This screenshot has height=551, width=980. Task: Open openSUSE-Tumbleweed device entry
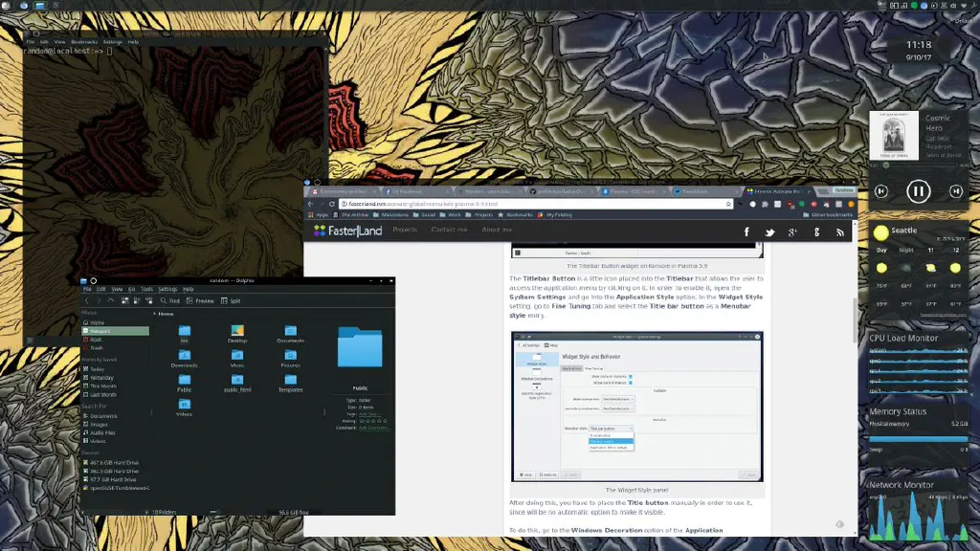coord(116,488)
